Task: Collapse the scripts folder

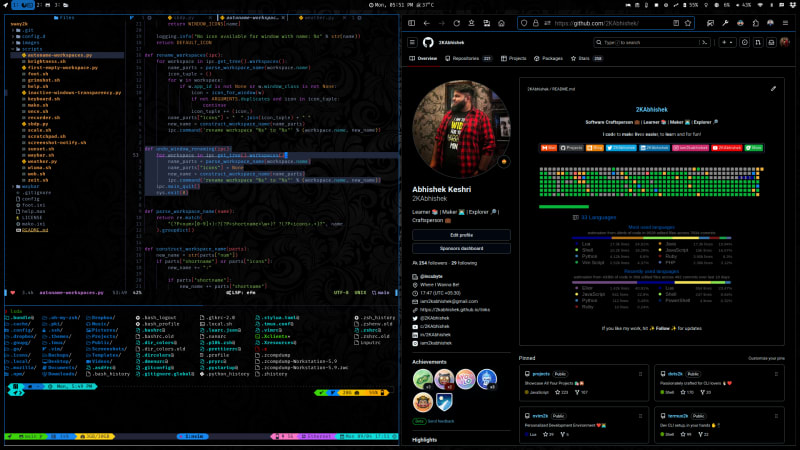Action: point(27,49)
